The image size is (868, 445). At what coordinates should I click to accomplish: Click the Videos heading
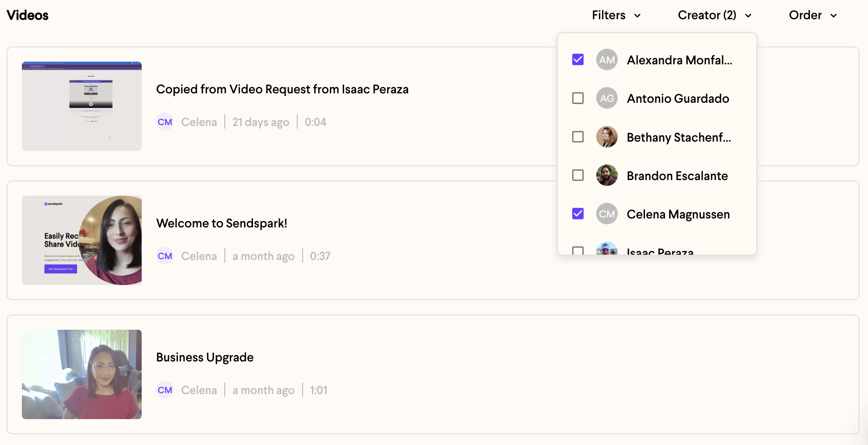click(28, 15)
